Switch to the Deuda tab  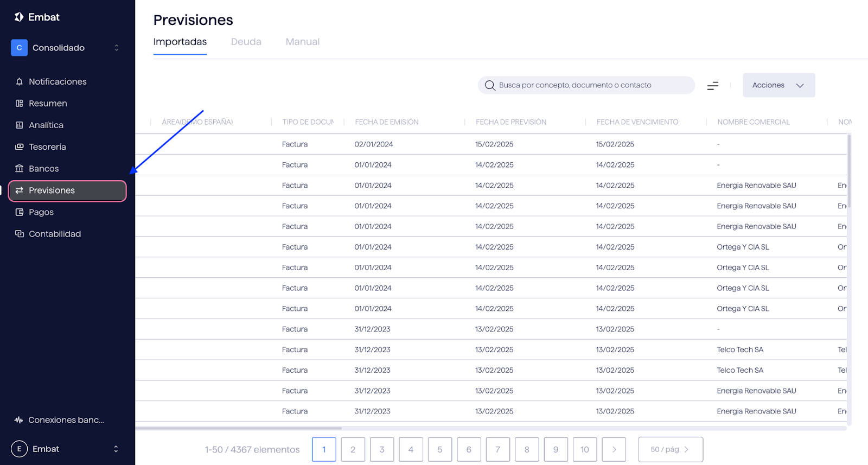(x=246, y=42)
